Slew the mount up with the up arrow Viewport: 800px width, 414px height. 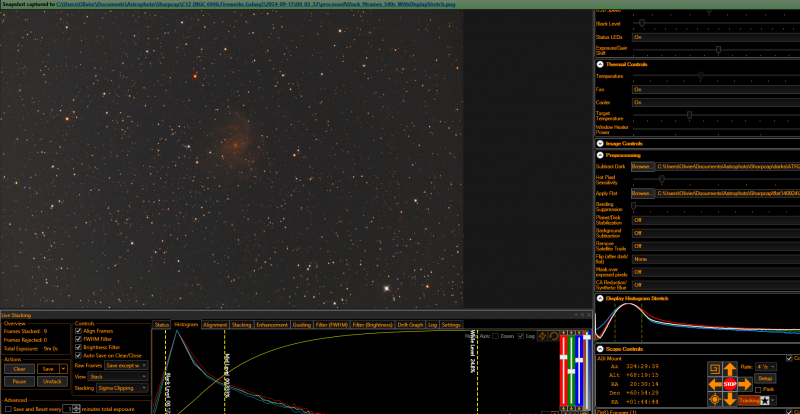pyautogui.click(x=730, y=369)
